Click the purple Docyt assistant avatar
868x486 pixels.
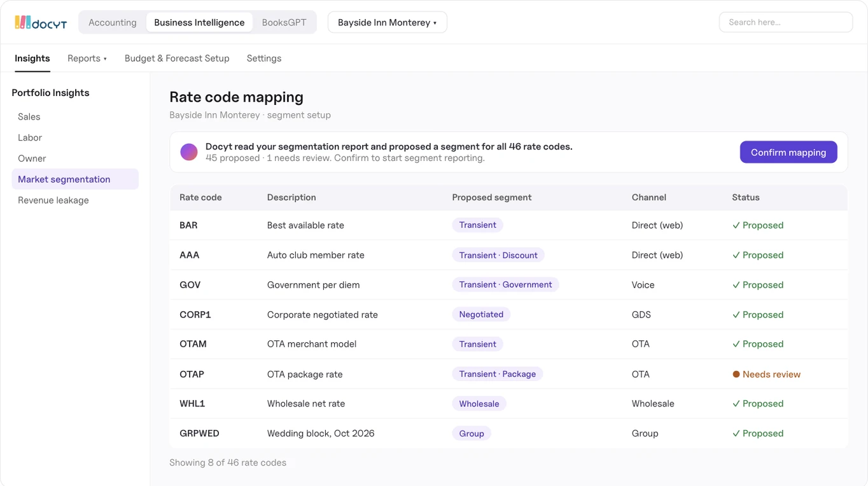pyautogui.click(x=189, y=152)
